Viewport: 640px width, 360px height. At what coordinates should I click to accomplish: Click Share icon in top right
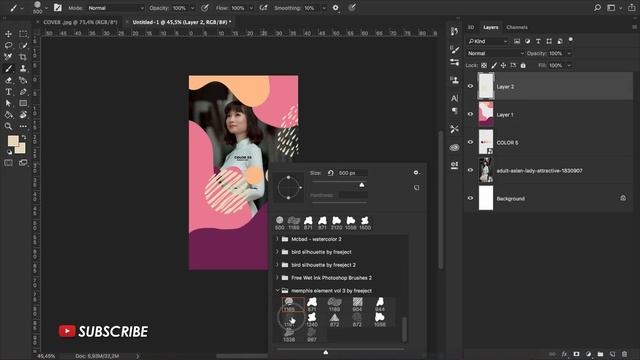[631, 8]
